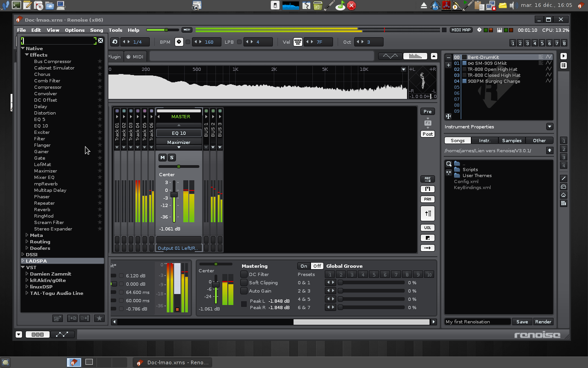Click the VOL button in mixer options
The width and height of the screenshot is (588, 368).
(427, 228)
